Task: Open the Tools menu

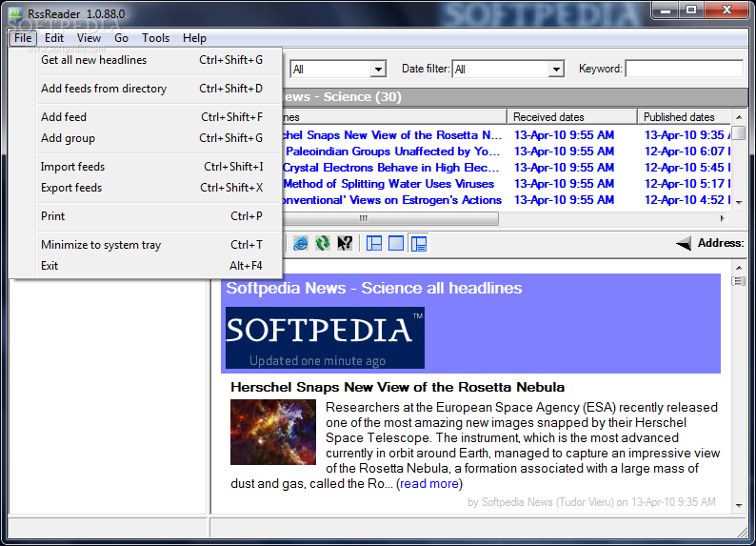Action: point(155,38)
